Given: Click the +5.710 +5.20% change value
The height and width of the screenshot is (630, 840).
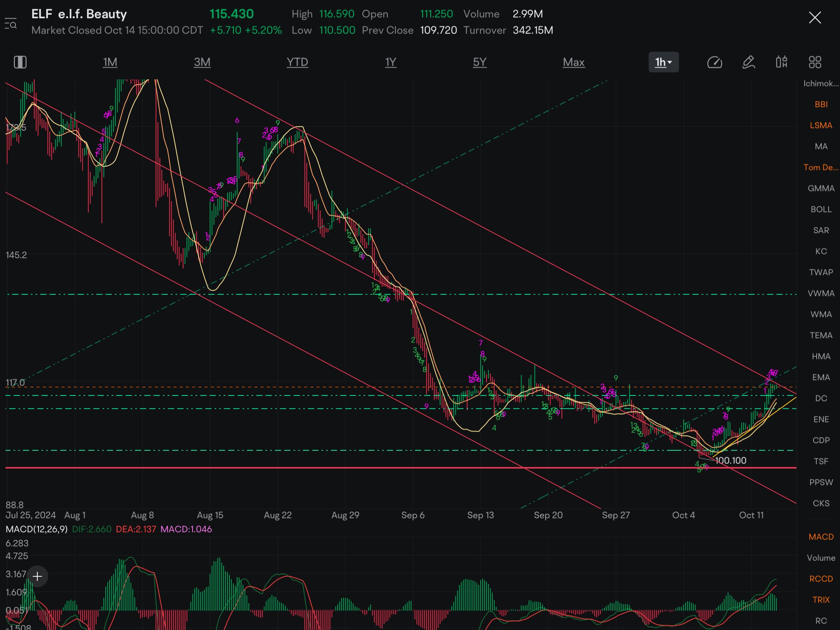Looking at the screenshot, I should pos(246,30).
